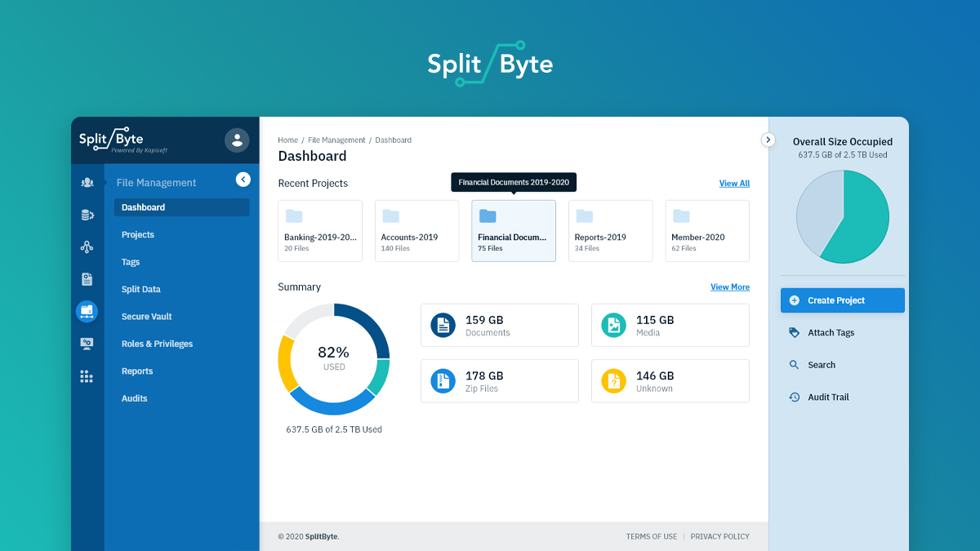Click the Audit Trail action

pos(828,398)
